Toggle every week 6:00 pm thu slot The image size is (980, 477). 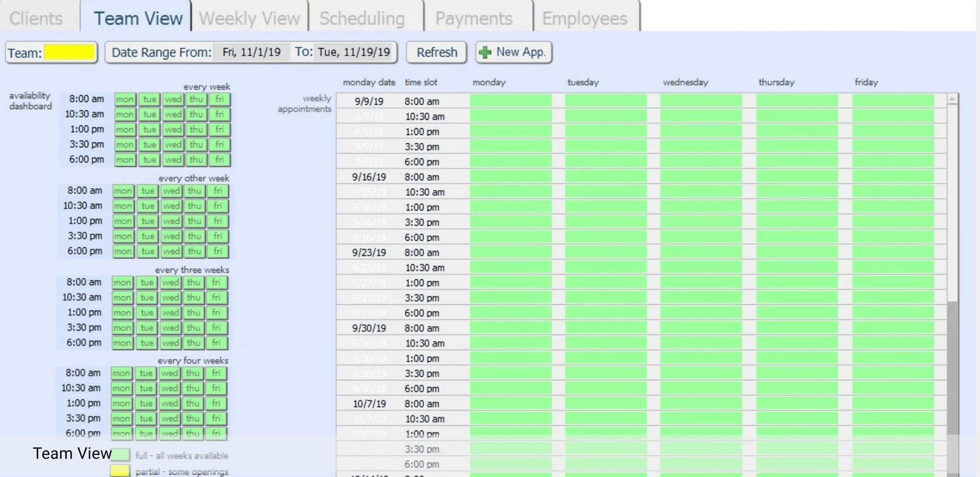[196, 160]
